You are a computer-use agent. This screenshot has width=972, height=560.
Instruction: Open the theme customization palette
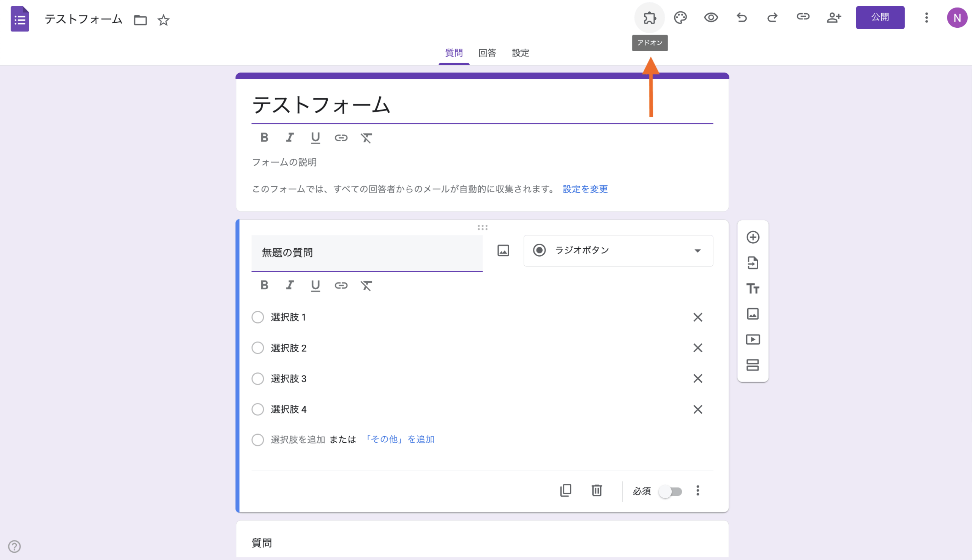[680, 17]
